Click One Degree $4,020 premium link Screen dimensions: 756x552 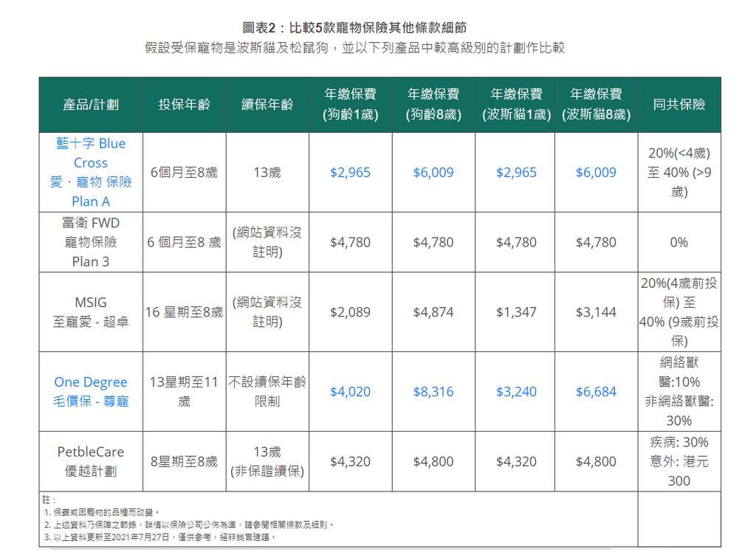(350, 391)
